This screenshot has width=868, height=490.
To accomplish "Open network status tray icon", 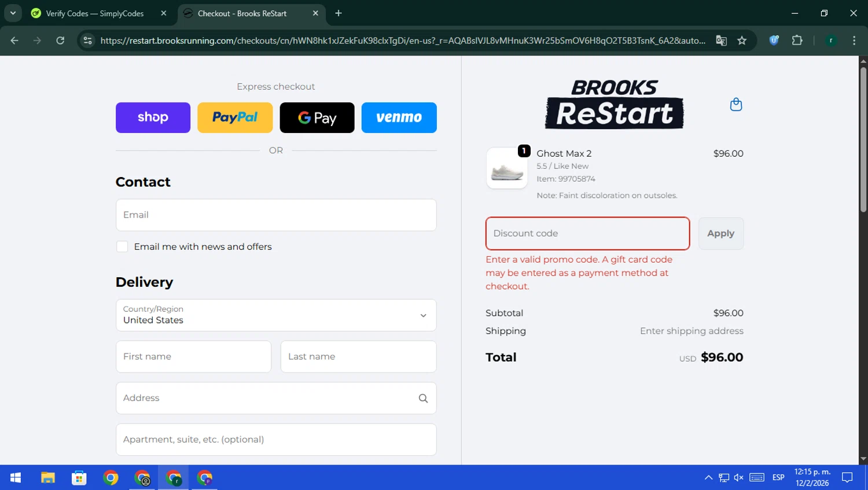I will [x=724, y=478].
